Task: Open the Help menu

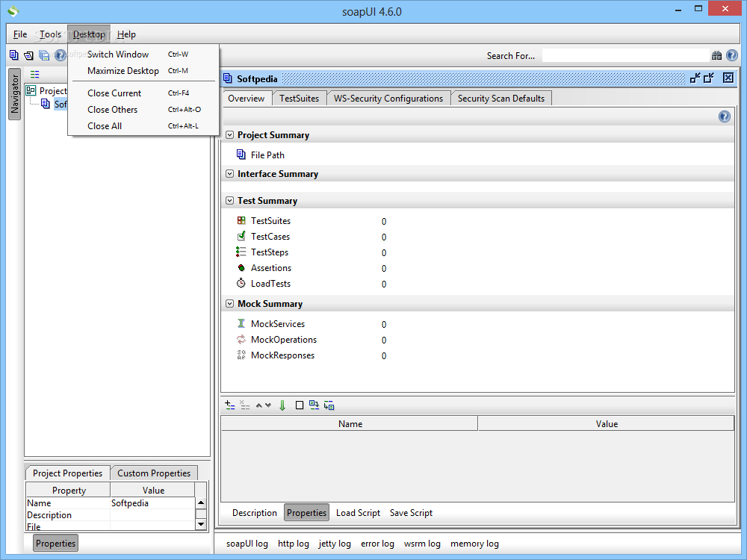Action: (x=126, y=34)
